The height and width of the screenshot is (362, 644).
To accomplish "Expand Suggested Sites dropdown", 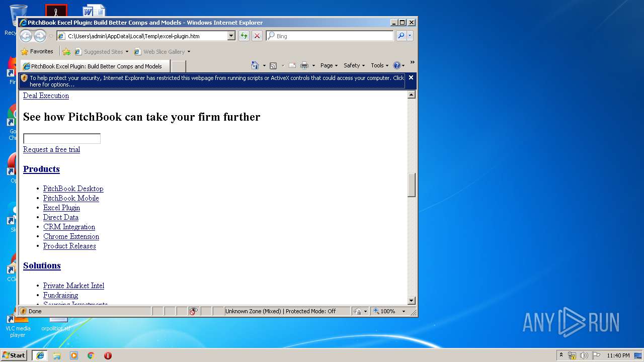I will [127, 52].
